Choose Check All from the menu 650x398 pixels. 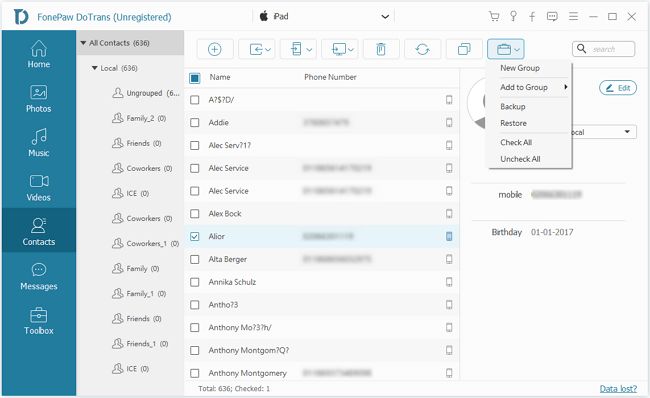click(516, 142)
